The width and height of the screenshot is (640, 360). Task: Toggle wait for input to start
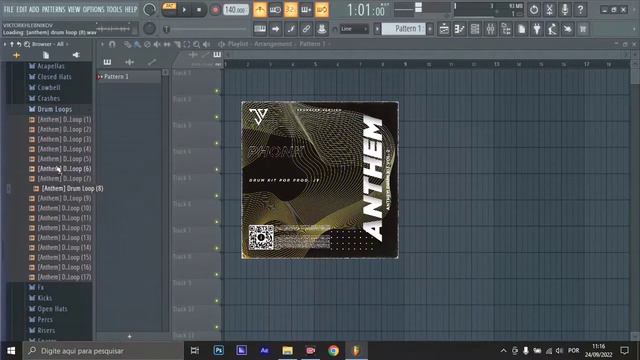(x=275, y=10)
